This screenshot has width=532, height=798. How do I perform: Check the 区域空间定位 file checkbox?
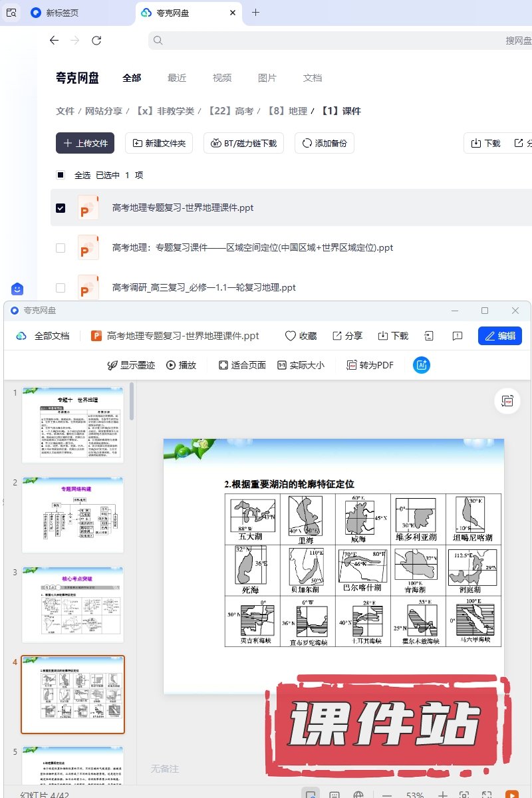pos(61,248)
